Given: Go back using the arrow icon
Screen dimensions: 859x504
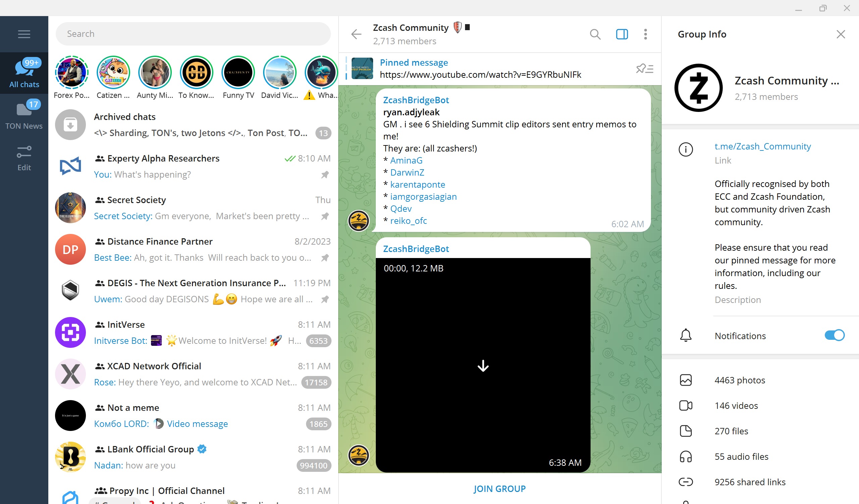Looking at the screenshot, I should pyautogui.click(x=356, y=34).
